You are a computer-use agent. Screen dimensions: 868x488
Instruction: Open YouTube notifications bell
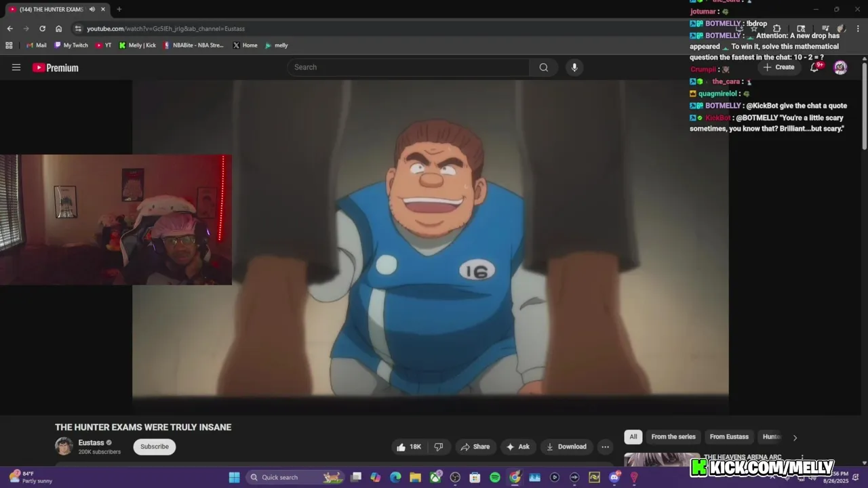[x=815, y=67]
